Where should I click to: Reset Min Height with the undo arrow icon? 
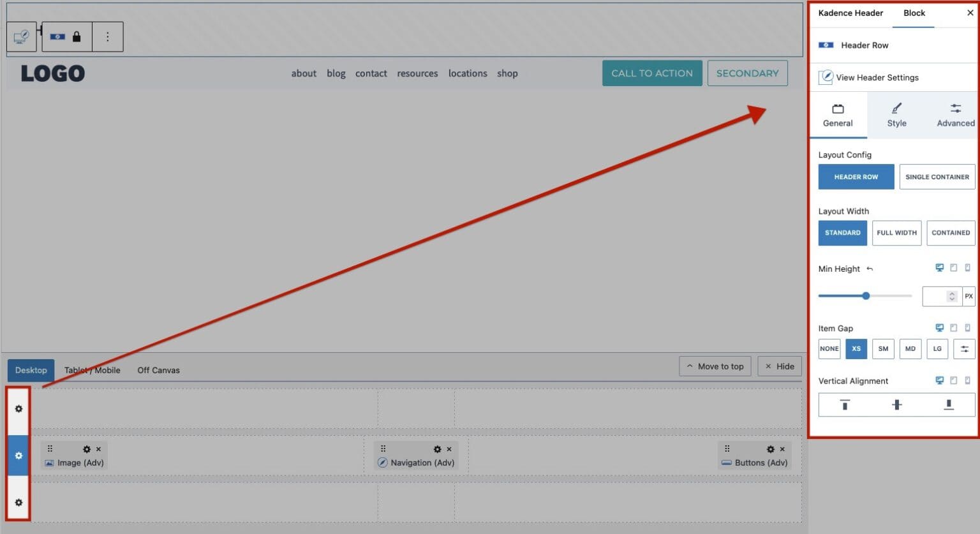click(870, 269)
